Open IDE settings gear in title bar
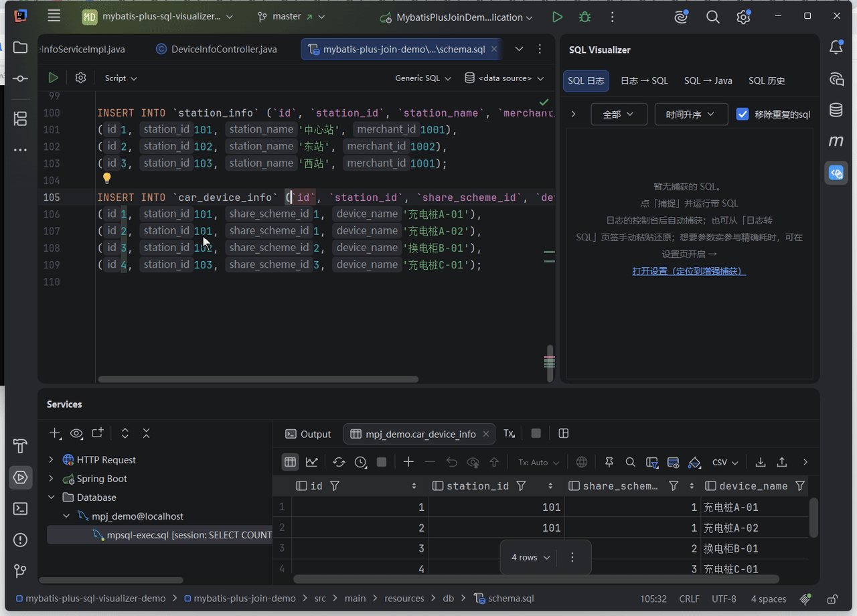 coord(743,17)
